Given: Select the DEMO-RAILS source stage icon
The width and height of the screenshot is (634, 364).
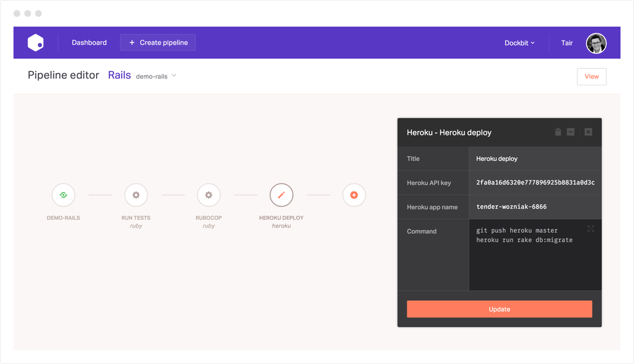Looking at the screenshot, I should point(64,195).
